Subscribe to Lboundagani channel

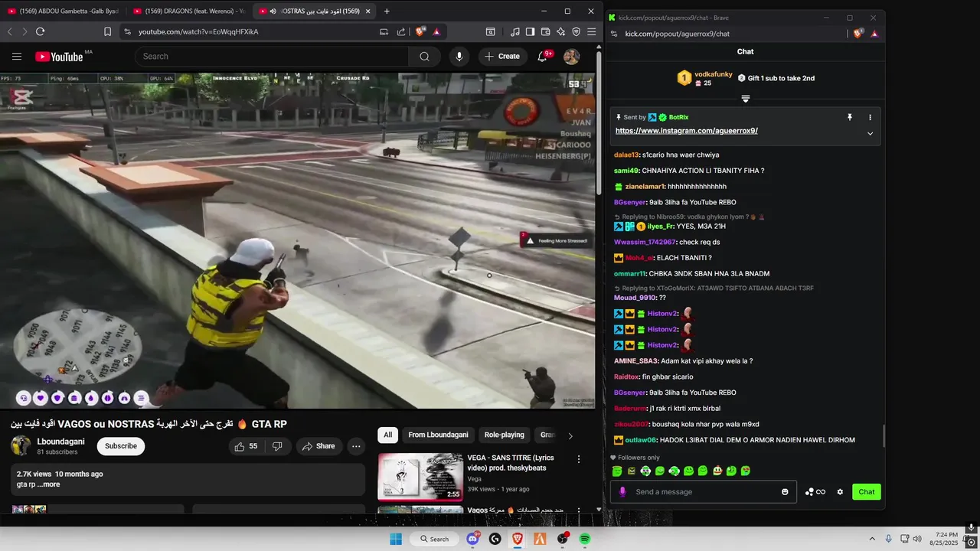(121, 446)
